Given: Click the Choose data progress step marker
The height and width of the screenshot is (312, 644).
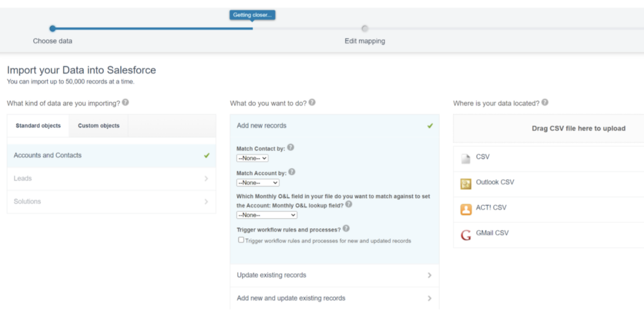Looking at the screenshot, I should tap(53, 28).
